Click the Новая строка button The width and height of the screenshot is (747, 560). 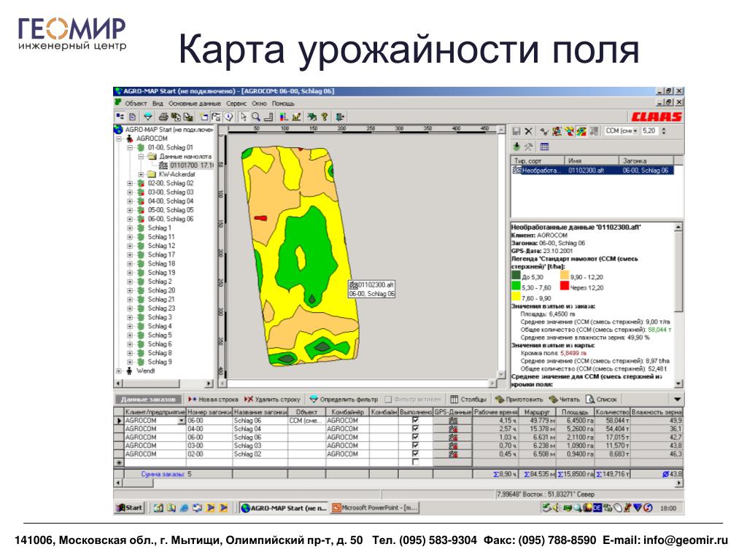coord(213,400)
